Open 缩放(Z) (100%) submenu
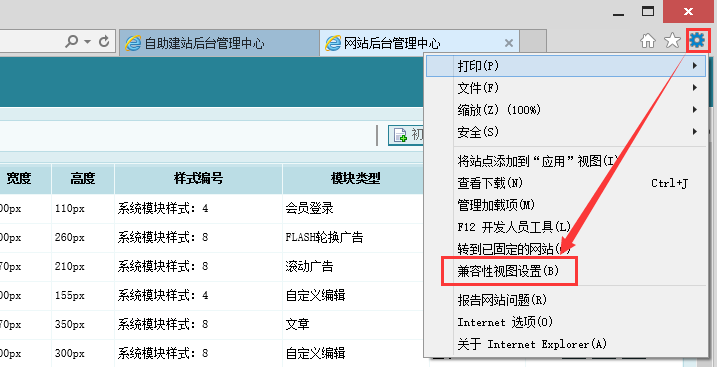Screen dimensions: 717x367 (566, 110)
